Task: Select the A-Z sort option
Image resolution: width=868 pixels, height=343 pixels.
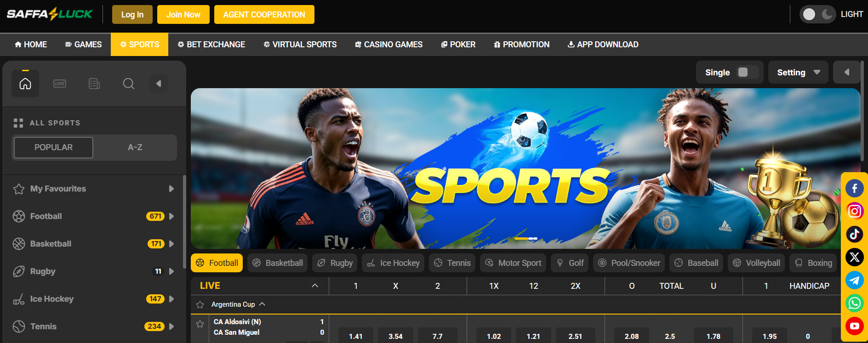Action: pyautogui.click(x=135, y=147)
